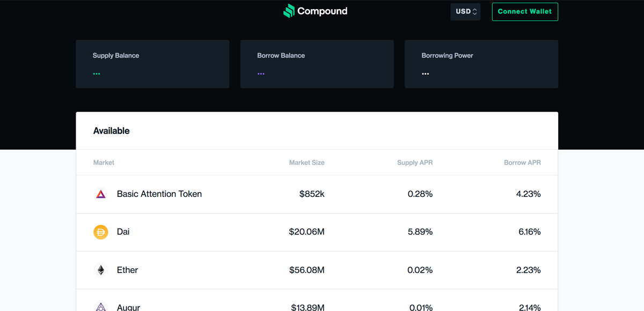Click the white Borrowing Power loading dots
Image resolution: width=644 pixels, height=311 pixels.
[426, 74]
